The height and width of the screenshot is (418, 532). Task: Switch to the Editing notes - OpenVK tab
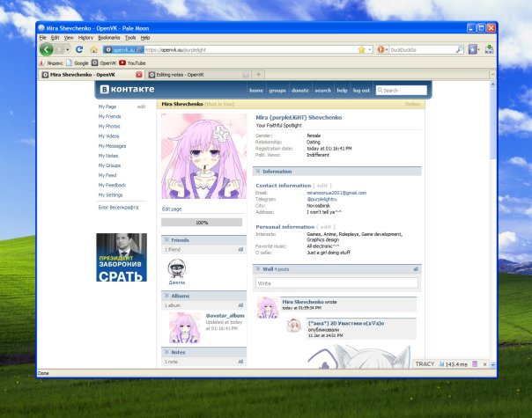coord(196,75)
